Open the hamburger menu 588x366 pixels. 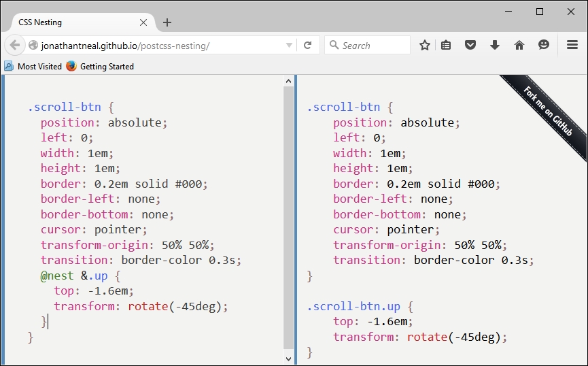(572, 45)
